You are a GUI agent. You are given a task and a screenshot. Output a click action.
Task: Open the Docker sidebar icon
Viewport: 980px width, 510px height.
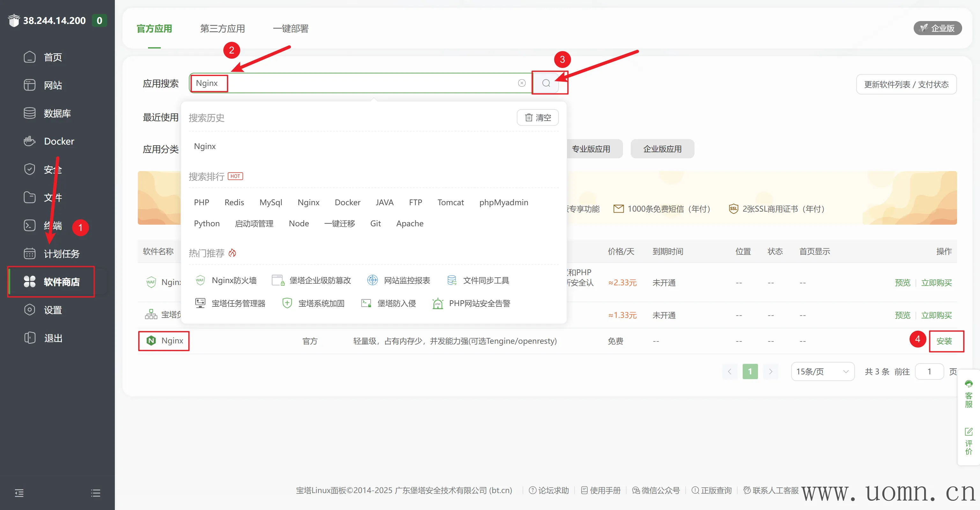click(x=30, y=141)
